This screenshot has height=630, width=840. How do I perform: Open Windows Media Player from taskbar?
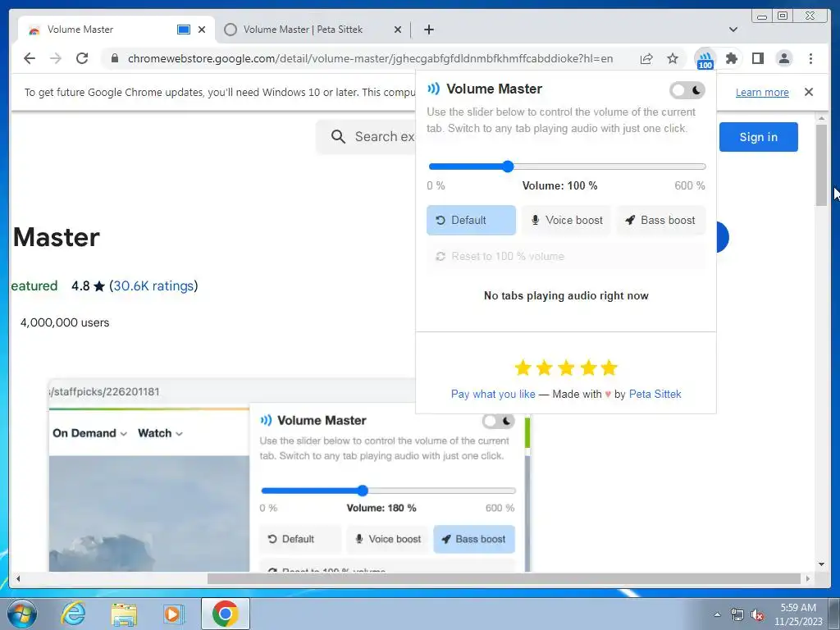pos(173,614)
